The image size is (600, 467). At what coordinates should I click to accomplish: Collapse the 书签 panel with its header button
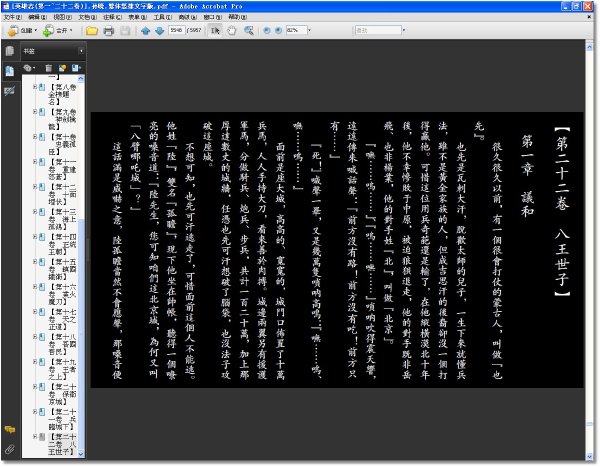coord(81,51)
